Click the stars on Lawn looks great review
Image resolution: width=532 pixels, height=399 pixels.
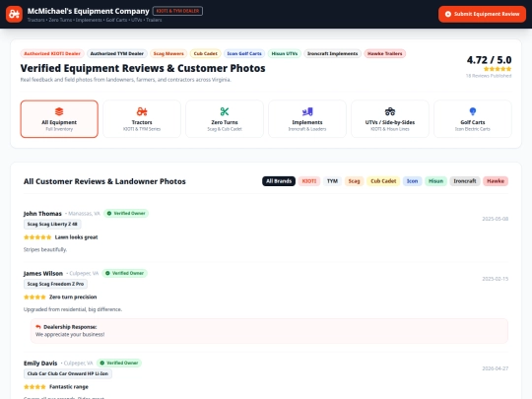point(37,237)
